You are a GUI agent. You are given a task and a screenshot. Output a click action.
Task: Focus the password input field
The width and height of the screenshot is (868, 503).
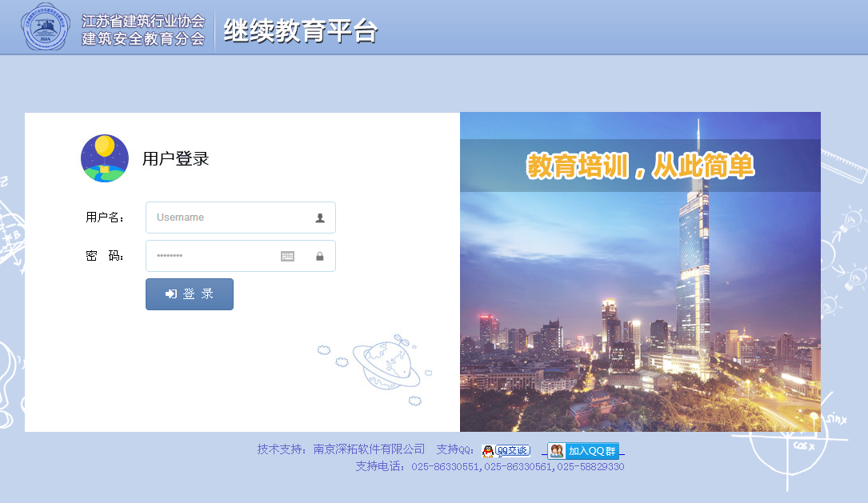pyautogui.click(x=212, y=256)
